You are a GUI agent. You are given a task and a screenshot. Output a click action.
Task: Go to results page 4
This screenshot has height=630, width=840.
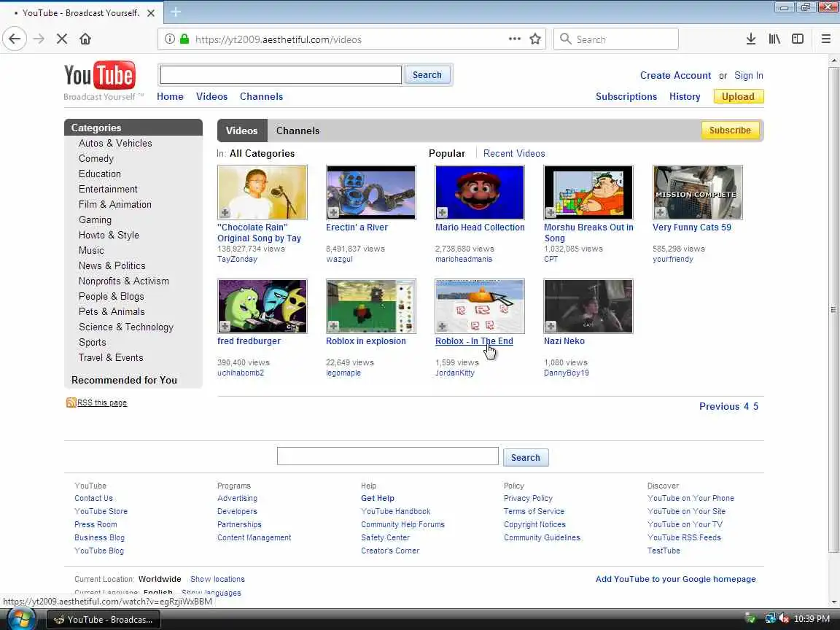coord(746,406)
